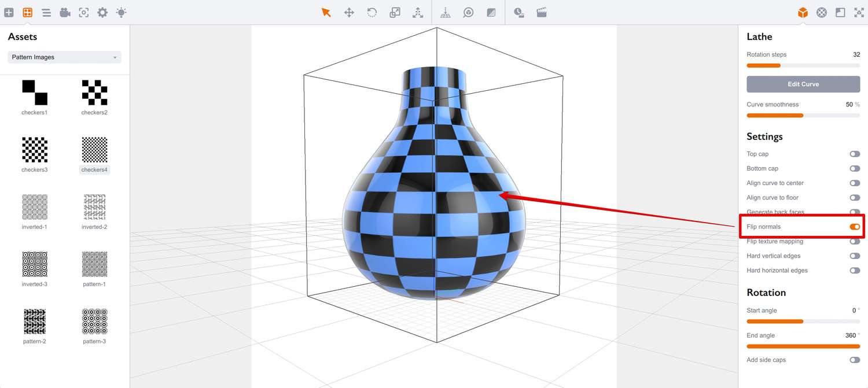Viewport: 868px width, 388px height.
Task: Click the End angle value 360
Action: pos(851,335)
